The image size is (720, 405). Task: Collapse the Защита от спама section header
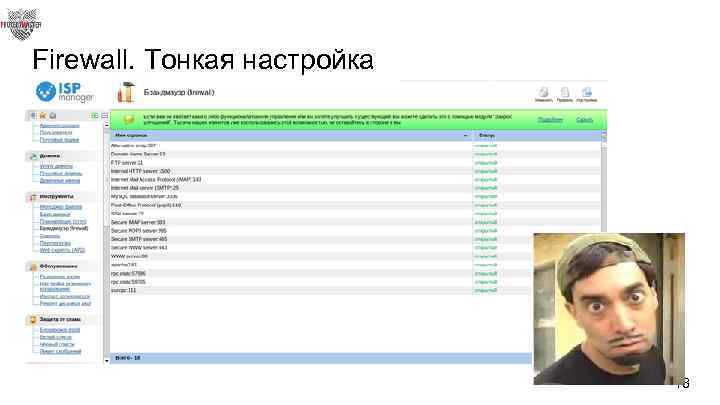[62, 320]
